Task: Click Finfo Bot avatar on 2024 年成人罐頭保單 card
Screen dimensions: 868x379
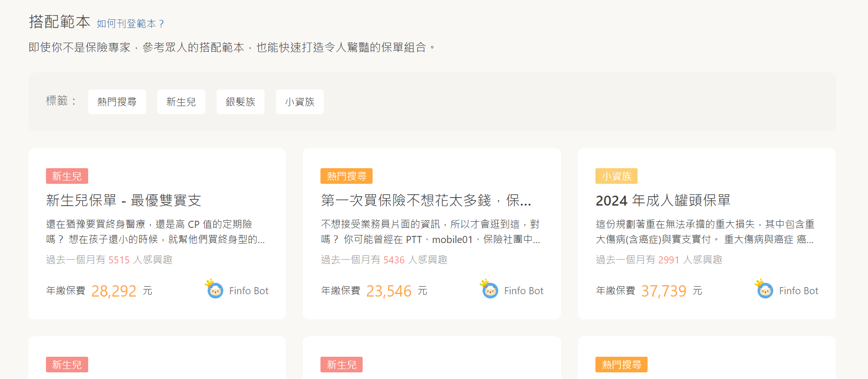Action: click(x=765, y=289)
